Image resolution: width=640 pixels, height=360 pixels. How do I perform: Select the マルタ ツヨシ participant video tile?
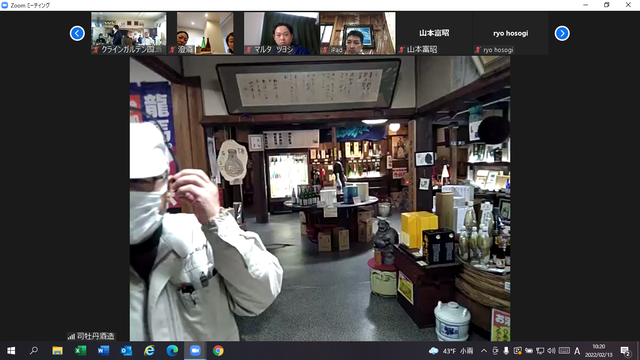coord(282,33)
